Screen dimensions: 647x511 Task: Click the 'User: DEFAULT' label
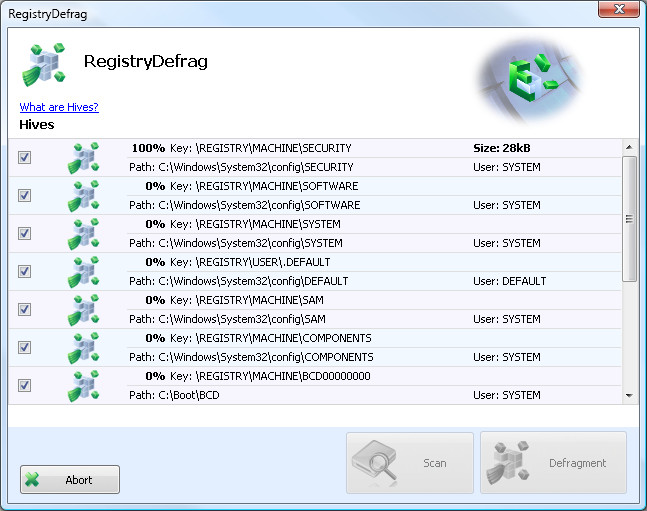tap(510, 281)
